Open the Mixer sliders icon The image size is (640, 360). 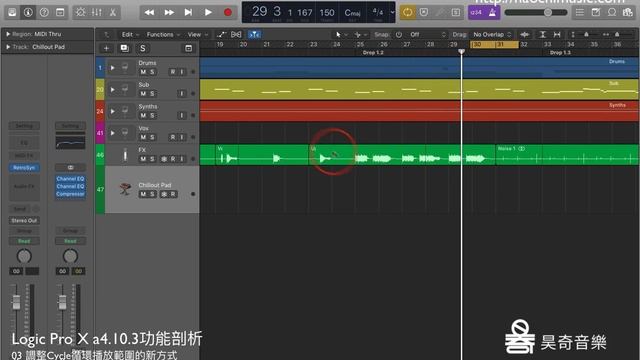tap(97, 12)
